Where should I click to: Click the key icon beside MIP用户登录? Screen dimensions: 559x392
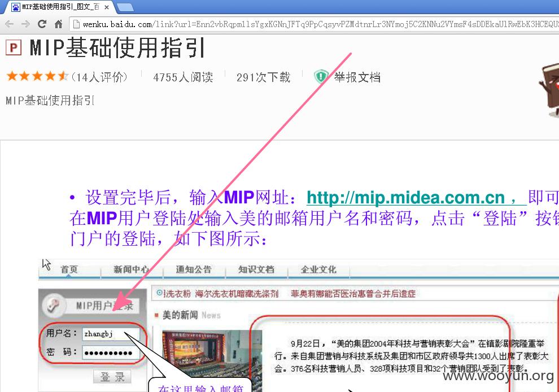[54, 306]
